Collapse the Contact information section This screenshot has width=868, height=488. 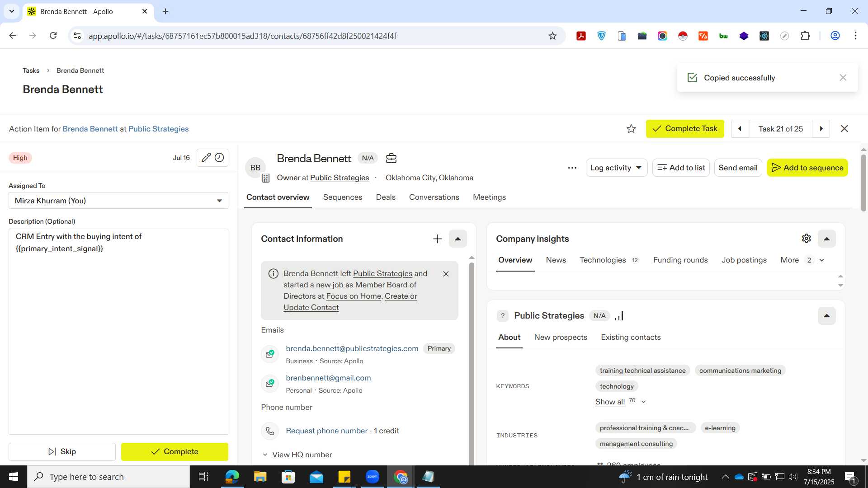tap(458, 239)
